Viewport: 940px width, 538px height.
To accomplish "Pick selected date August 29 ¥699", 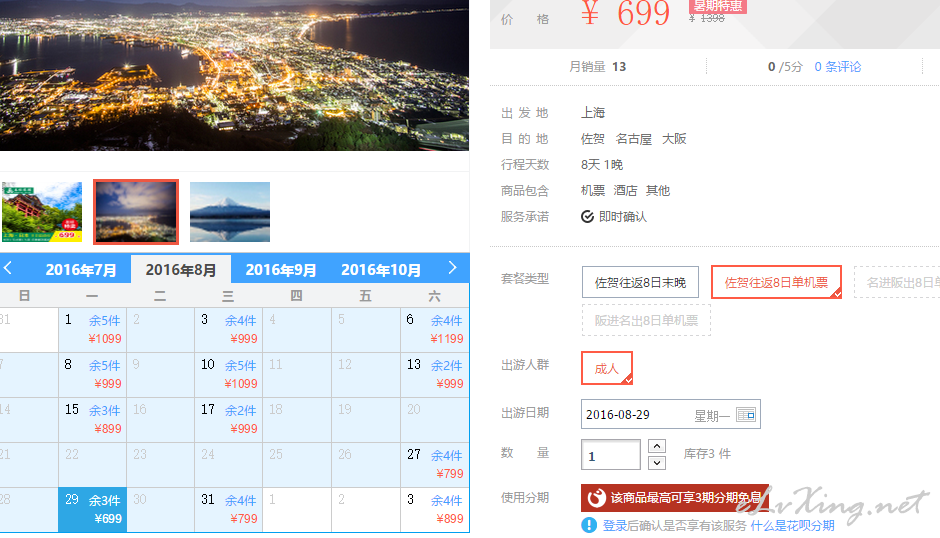I will click(x=92, y=509).
